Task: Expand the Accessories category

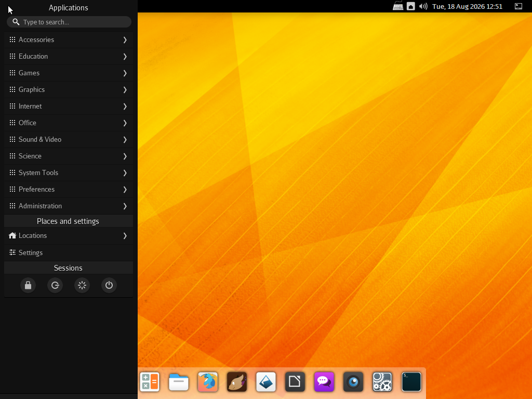Action: pos(69,39)
